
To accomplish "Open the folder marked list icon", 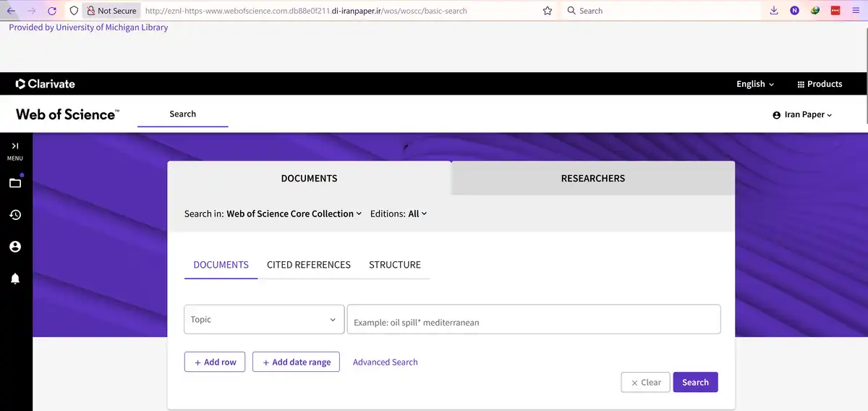I will coord(15,183).
